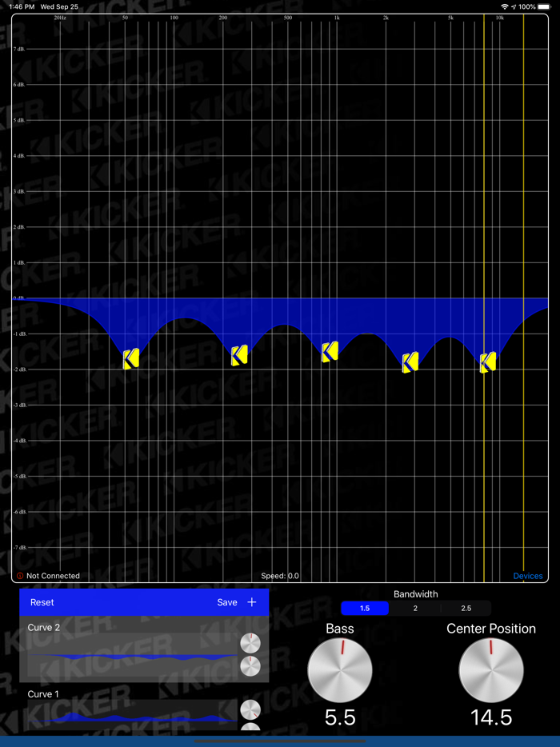Click the Speed: 0.0 readout
The width and height of the screenshot is (560, 747).
pos(280,576)
